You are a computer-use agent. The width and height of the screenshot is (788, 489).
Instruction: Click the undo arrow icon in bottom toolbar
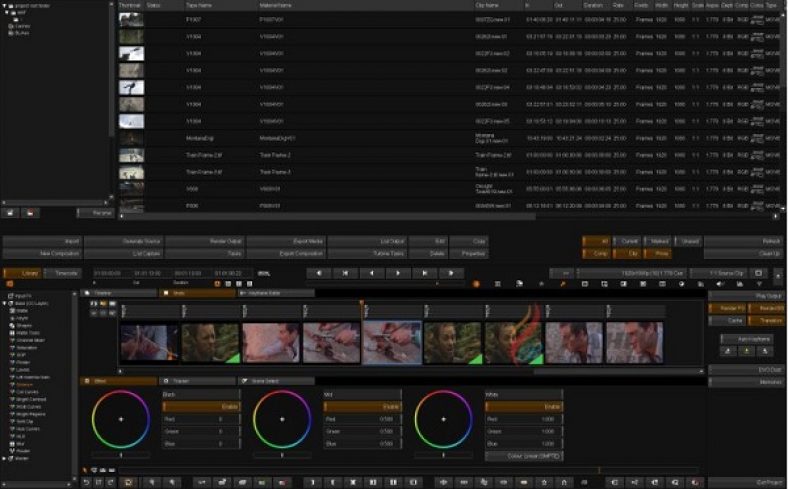pos(86,482)
